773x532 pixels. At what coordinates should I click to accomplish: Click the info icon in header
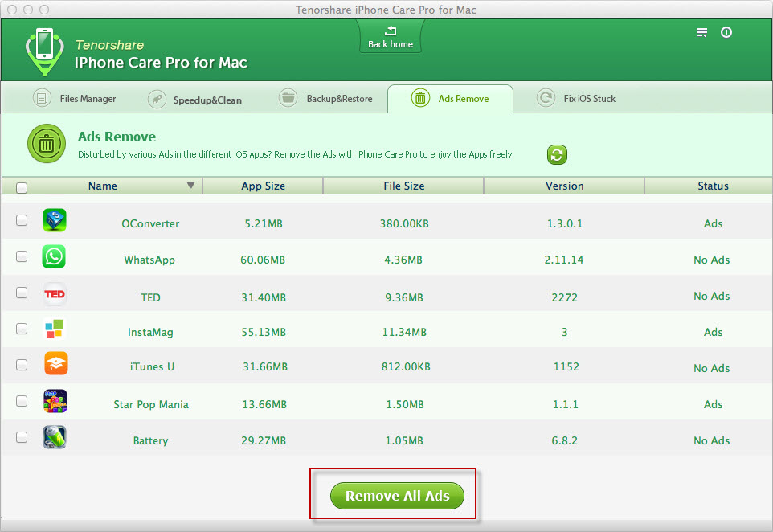click(726, 33)
